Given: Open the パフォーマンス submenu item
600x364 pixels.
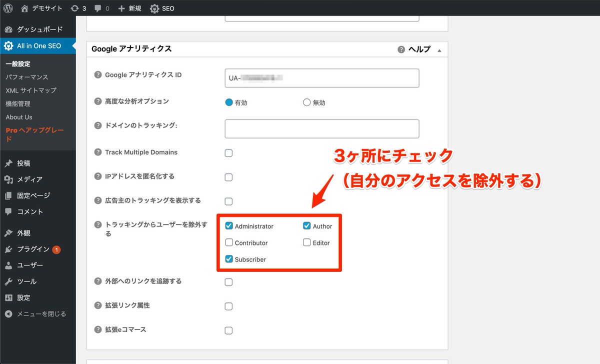Looking at the screenshot, I should pyautogui.click(x=27, y=77).
